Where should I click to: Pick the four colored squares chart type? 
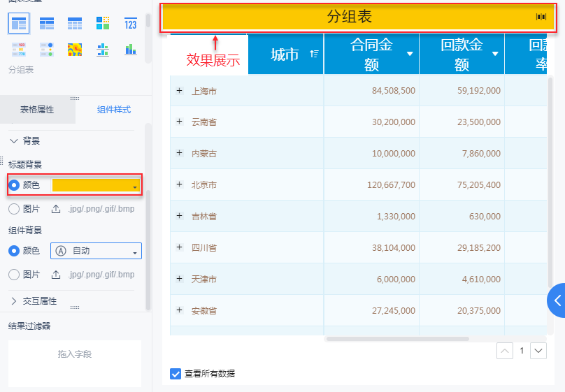[103, 23]
